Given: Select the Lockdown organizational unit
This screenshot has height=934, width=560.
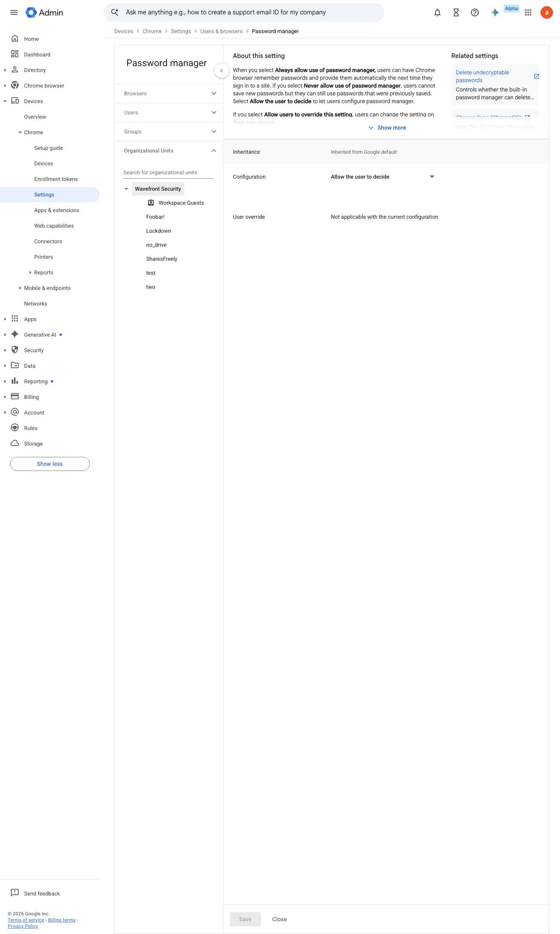Looking at the screenshot, I should pyautogui.click(x=159, y=231).
